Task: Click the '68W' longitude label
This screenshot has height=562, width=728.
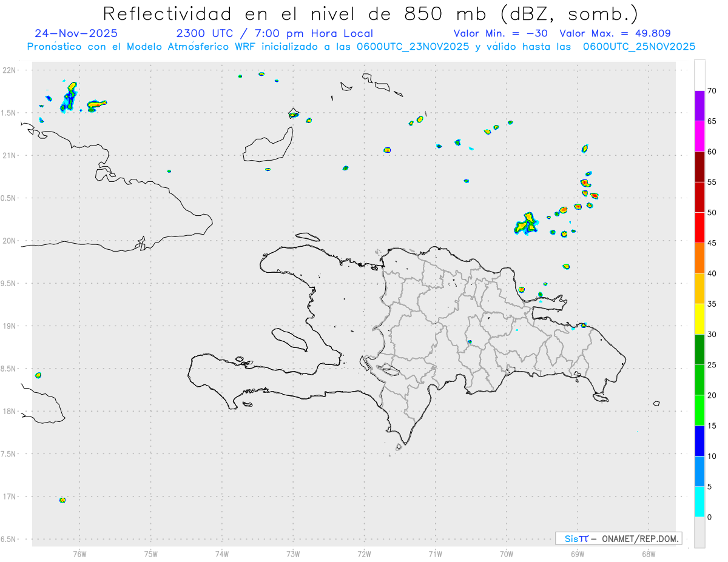Action: pyautogui.click(x=649, y=553)
